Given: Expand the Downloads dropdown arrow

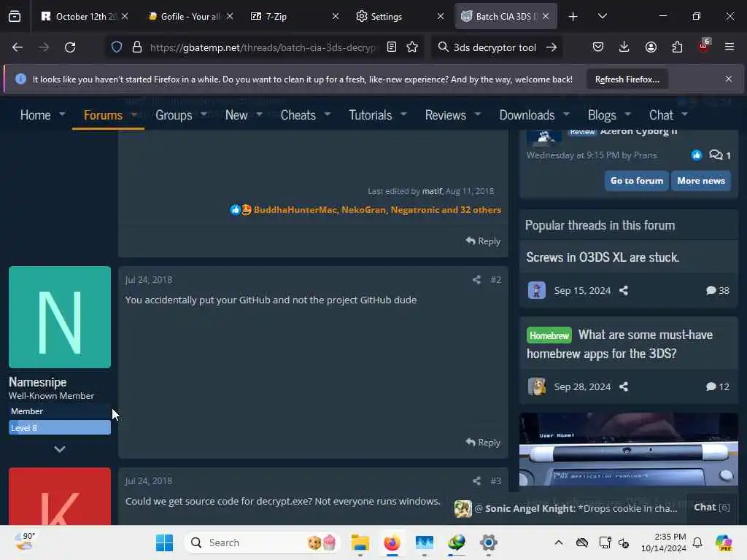Looking at the screenshot, I should point(566,114).
